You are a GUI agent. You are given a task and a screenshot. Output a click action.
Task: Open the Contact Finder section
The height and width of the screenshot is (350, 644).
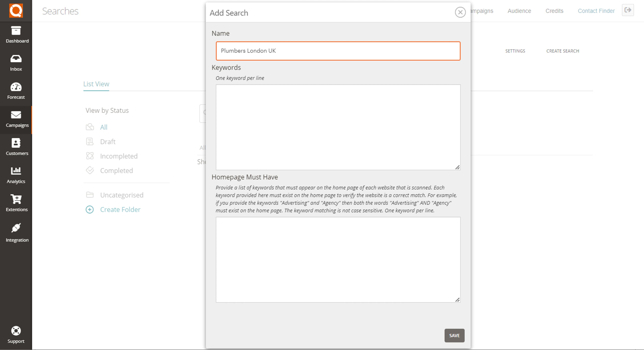point(596,11)
